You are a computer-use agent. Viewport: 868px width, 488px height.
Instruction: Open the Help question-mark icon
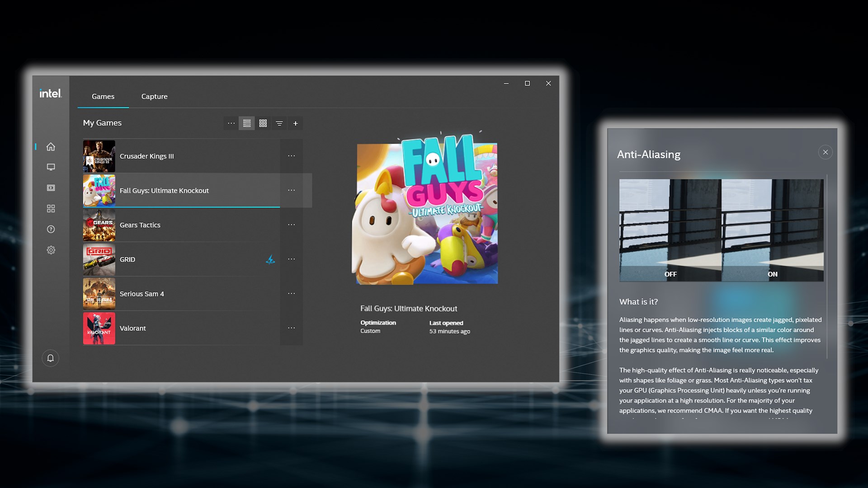coord(51,229)
